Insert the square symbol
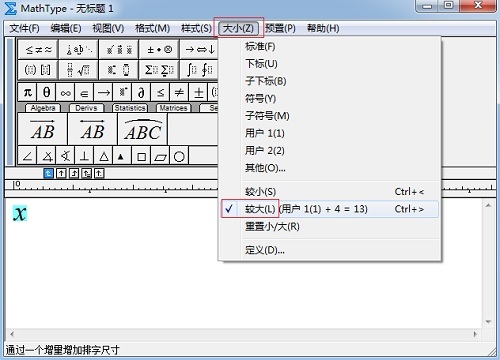 pyautogui.click(x=141, y=156)
